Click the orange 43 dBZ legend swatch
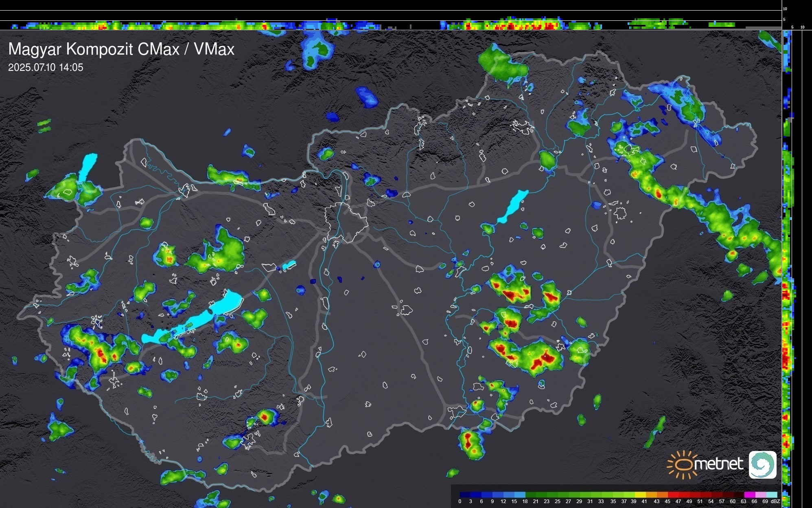 pos(661,495)
